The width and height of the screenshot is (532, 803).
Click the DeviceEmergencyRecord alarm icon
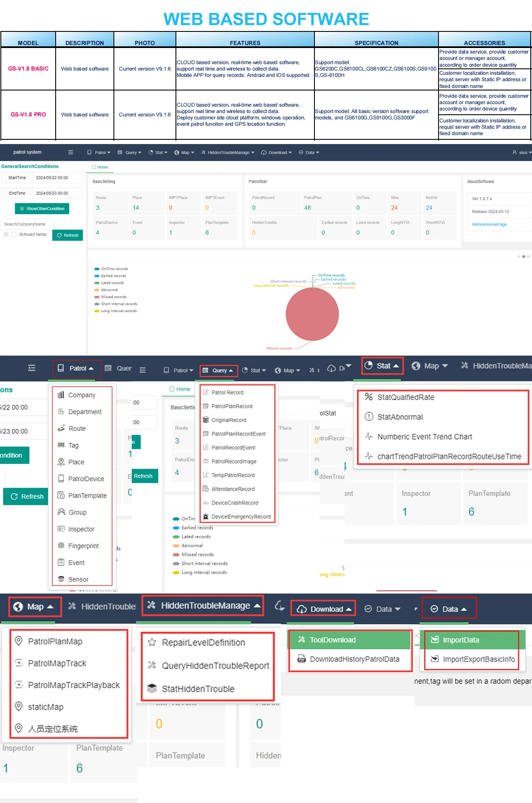206,517
